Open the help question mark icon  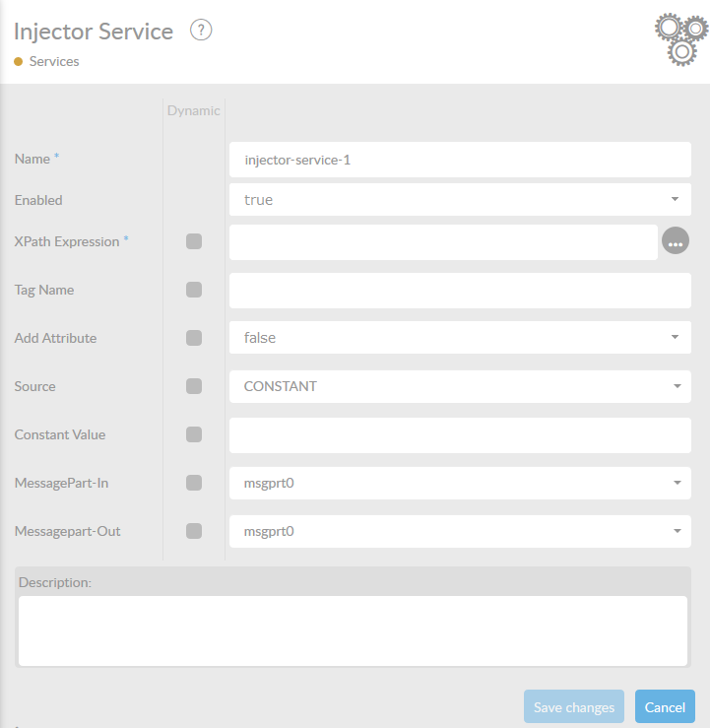[x=201, y=31]
